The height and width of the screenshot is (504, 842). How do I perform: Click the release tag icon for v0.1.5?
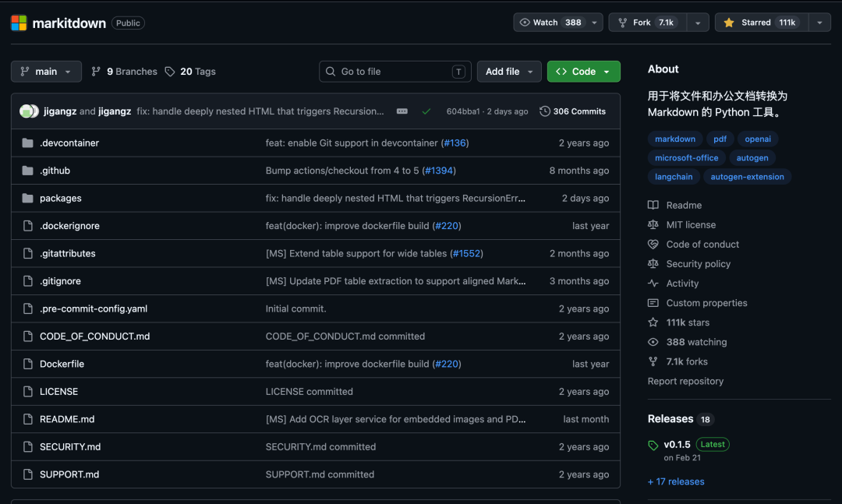coord(653,445)
